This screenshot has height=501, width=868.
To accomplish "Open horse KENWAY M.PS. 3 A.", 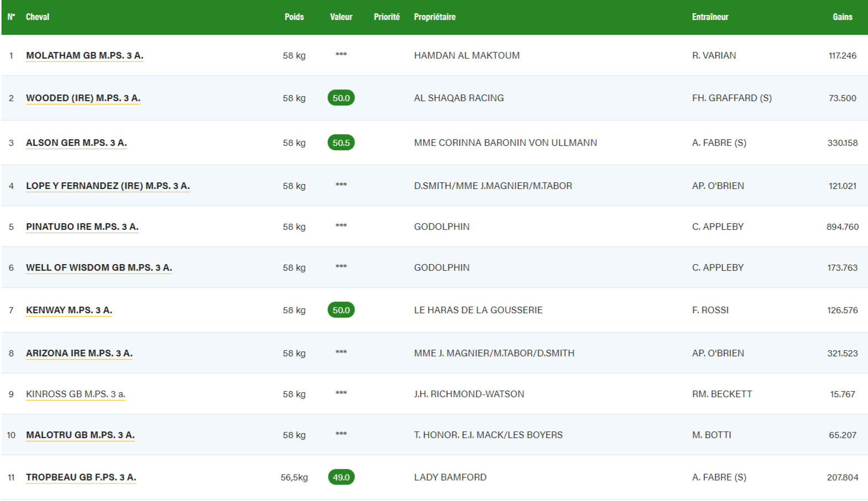I will coord(69,310).
